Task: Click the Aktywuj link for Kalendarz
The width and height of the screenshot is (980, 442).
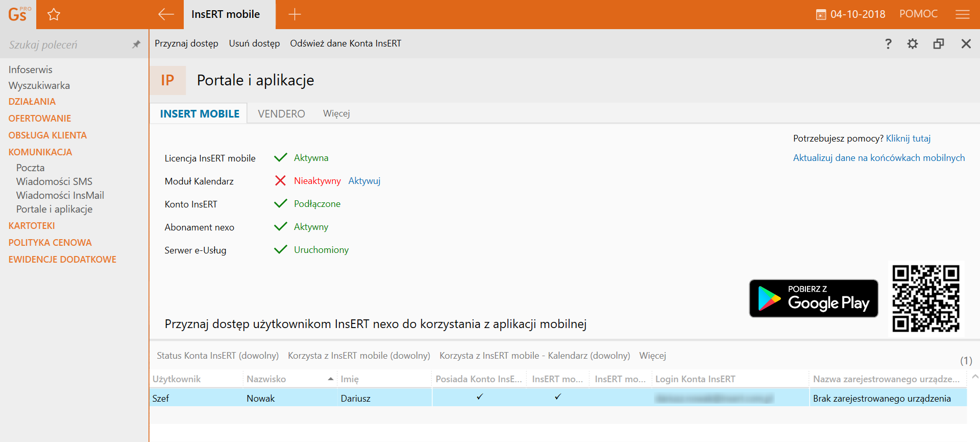Action: coord(364,181)
